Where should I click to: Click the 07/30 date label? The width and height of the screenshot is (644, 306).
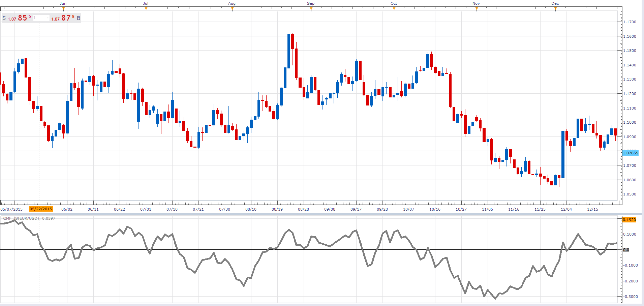point(225,209)
